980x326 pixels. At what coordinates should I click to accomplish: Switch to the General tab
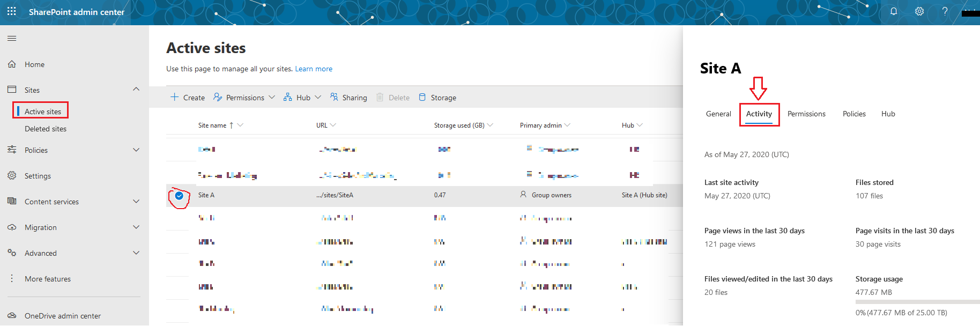pyautogui.click(x=718, y=114)
